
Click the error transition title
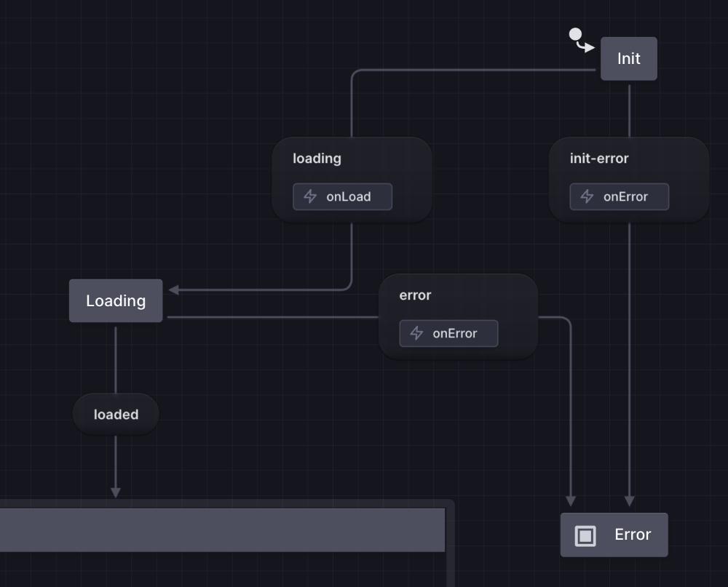pyautogui.click(x=415, y=295)
